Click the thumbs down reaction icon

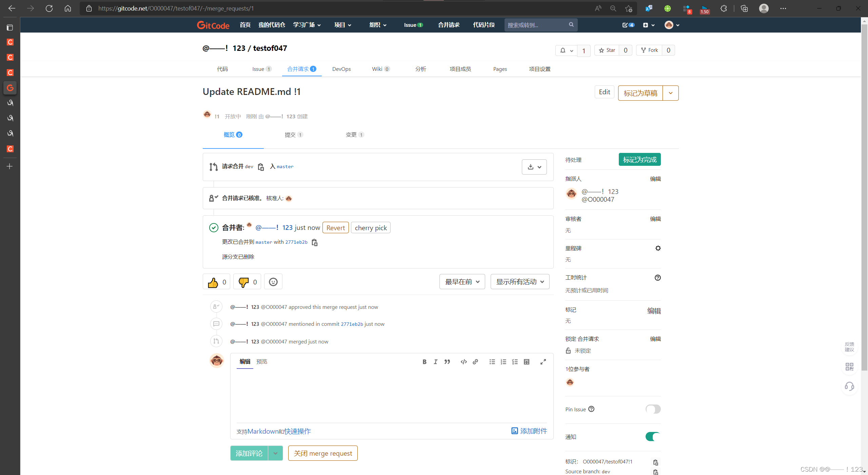243,282
